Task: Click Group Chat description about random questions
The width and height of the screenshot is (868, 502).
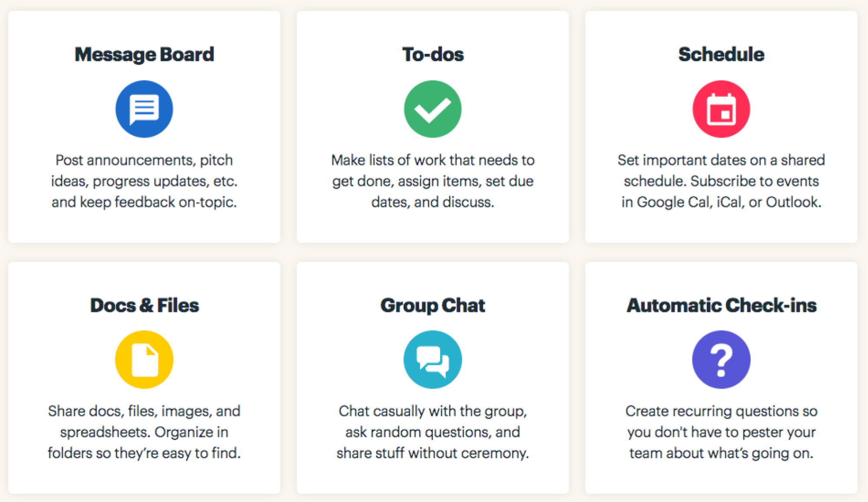Action: coord(433,432)
